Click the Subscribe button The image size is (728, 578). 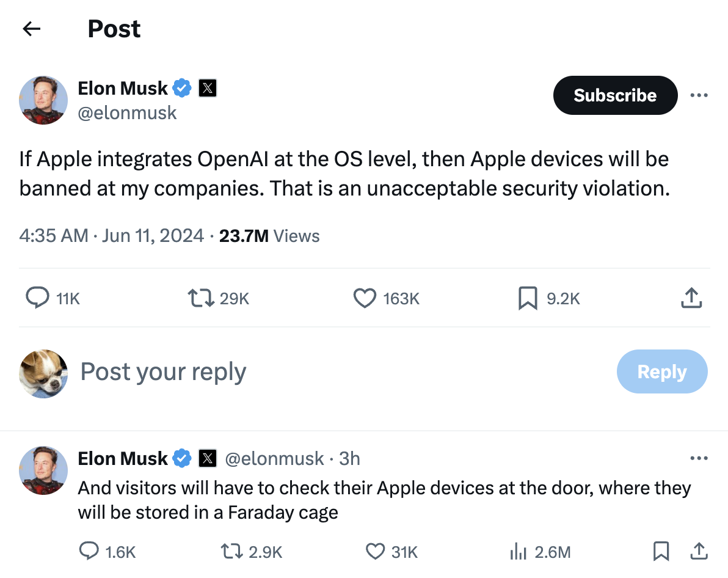(615, 95)
